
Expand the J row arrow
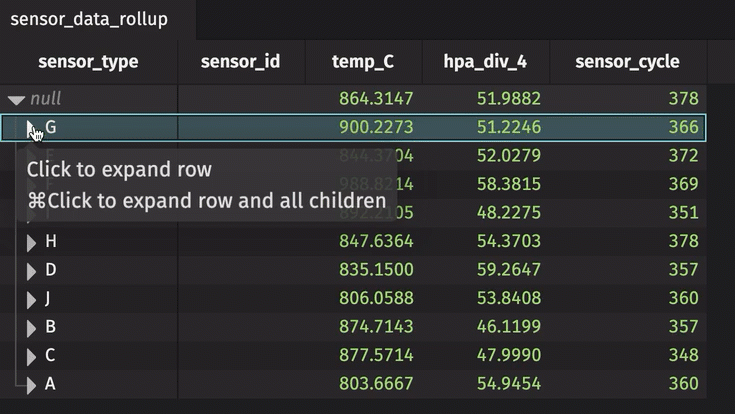[31, 300]
